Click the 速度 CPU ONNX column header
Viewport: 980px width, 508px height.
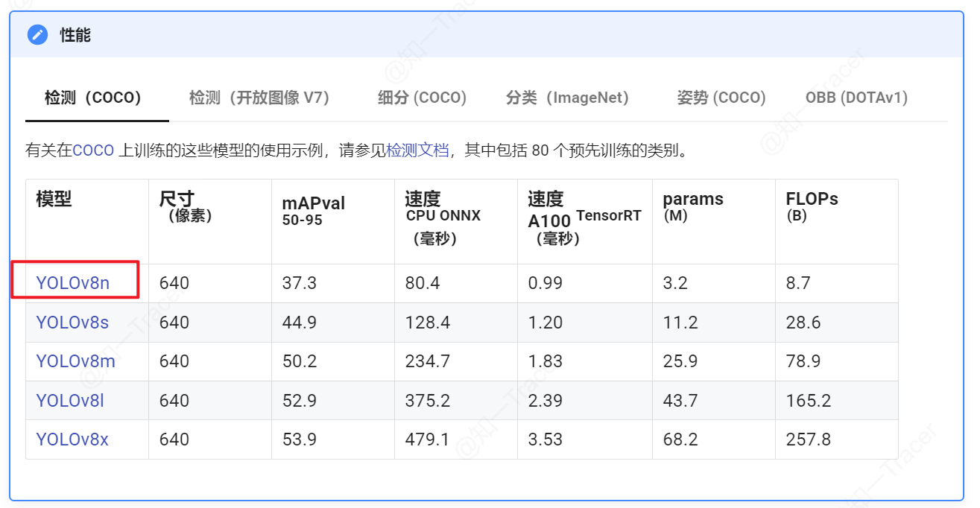[443, 218]
